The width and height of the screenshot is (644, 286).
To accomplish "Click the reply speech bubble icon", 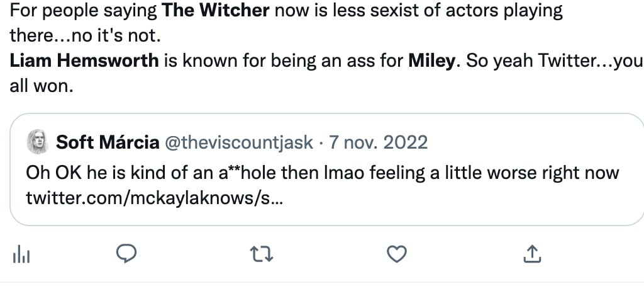I will (128, 254).
